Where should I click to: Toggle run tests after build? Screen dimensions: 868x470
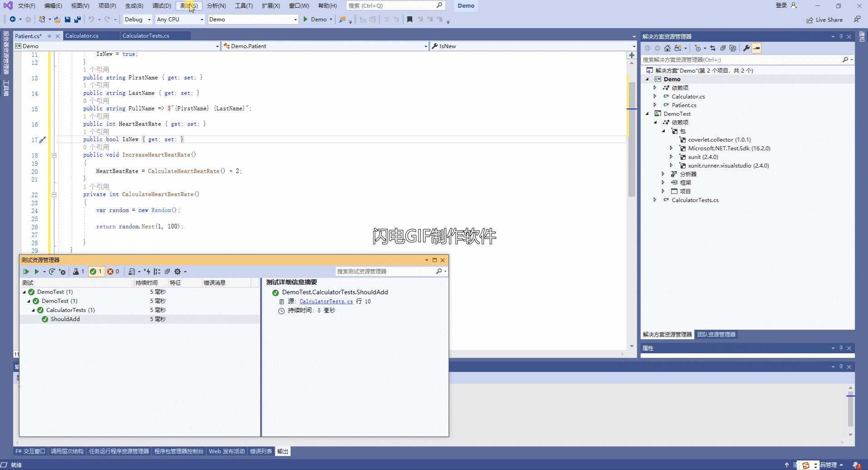pos(147,272)
